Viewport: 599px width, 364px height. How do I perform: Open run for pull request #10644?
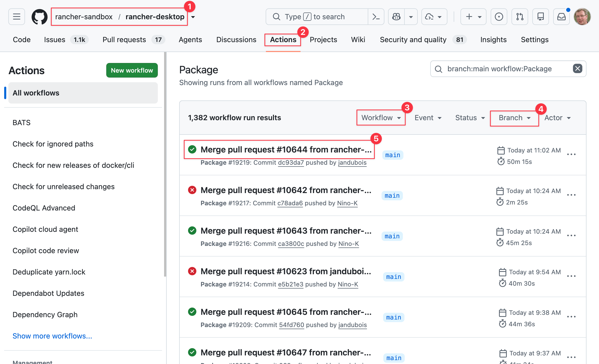(286, 150)
